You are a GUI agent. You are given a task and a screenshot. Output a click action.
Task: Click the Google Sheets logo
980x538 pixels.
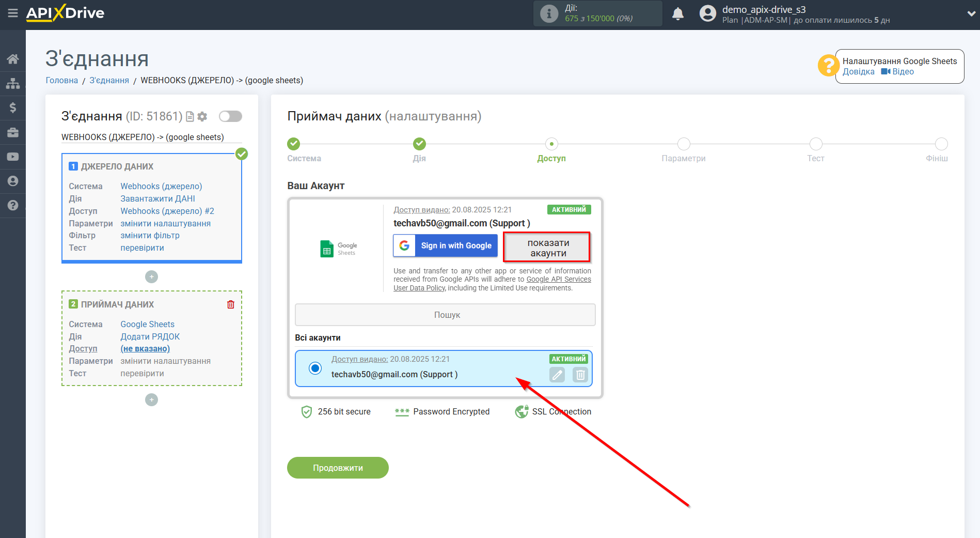pos(338,249)
